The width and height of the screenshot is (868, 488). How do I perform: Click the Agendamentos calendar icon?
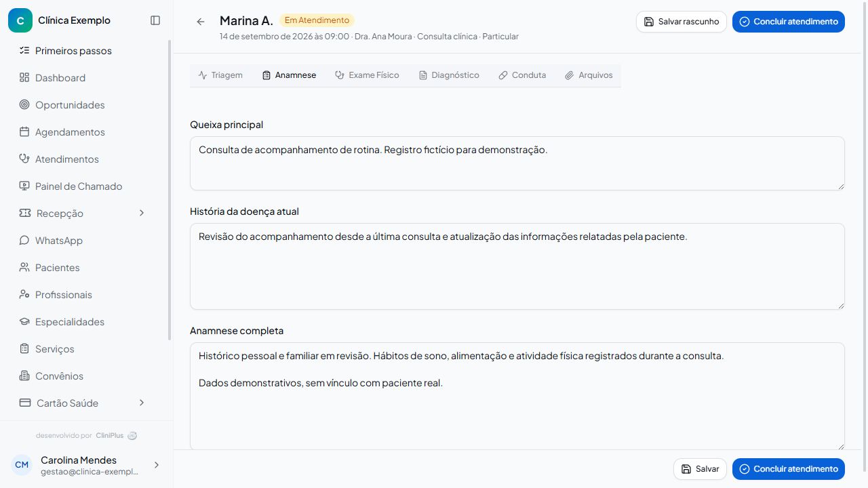pyautogui.click(x=24, y=131)
